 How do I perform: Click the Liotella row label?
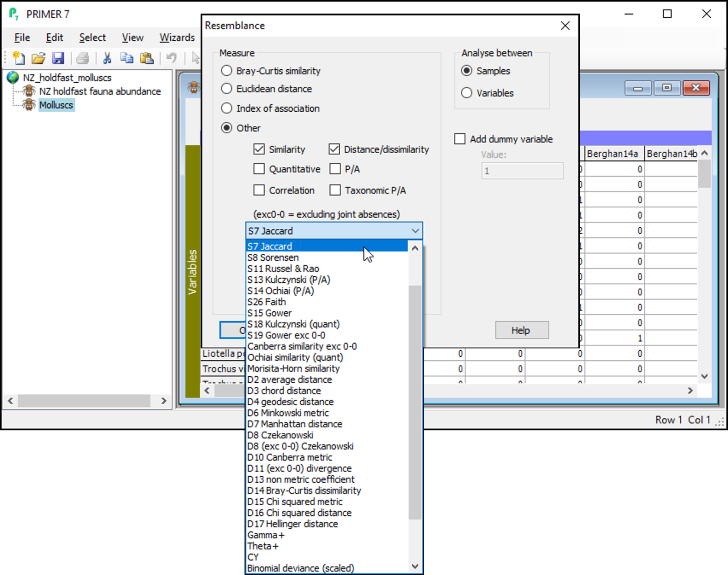point(223,353)
